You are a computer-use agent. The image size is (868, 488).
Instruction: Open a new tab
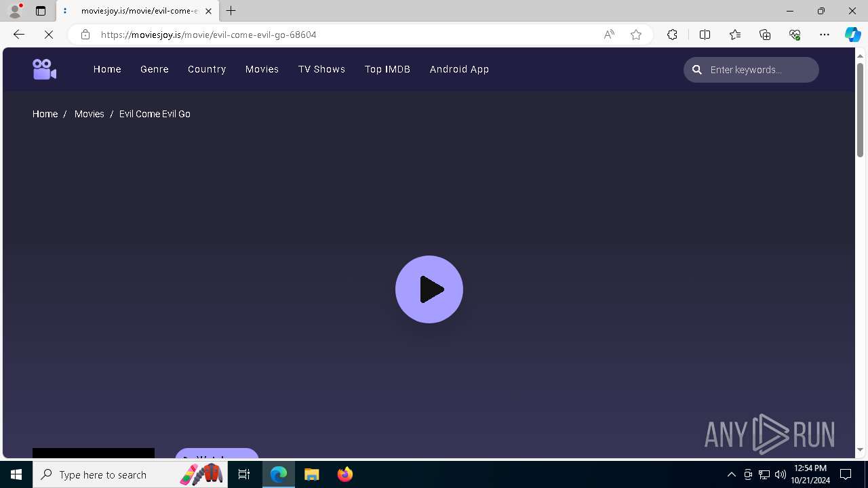tap(231, 11)
